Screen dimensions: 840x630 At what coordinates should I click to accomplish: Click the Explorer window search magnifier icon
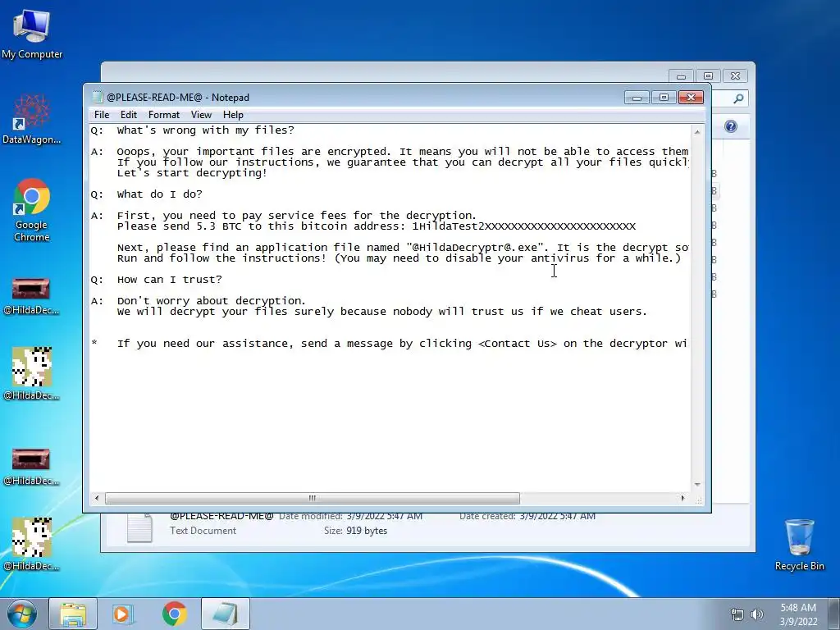pos(738,98)
